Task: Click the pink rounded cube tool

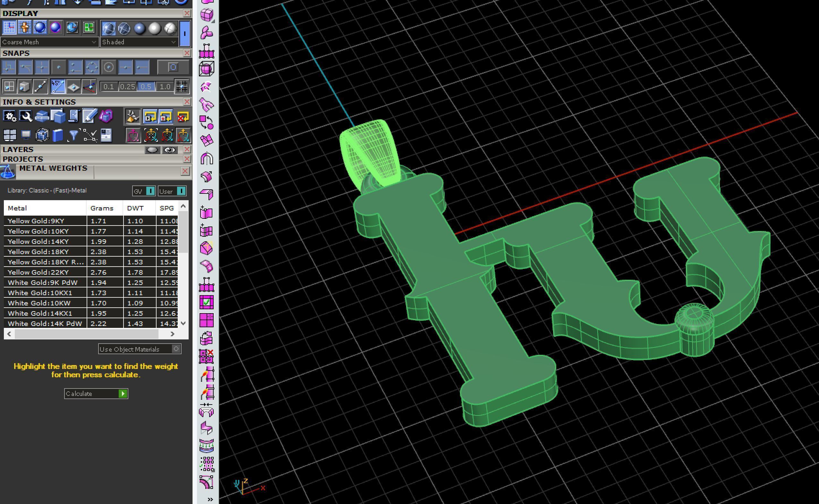Action: 207,15
